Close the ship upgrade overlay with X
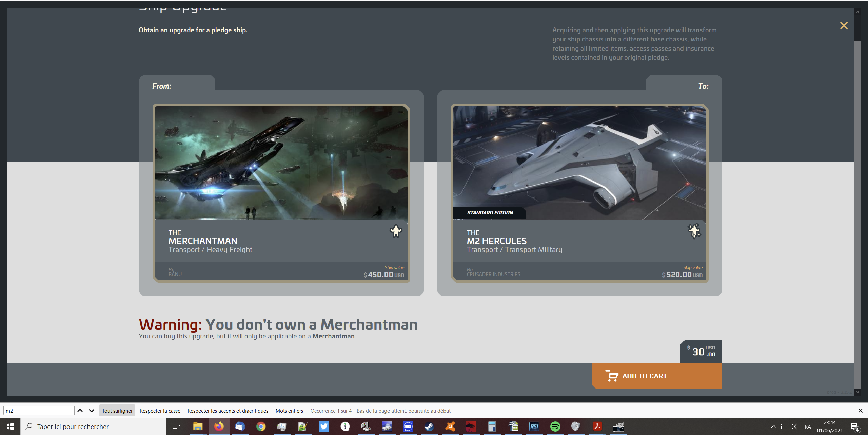This screenshot has height=435, width=868. coord(844,26)
